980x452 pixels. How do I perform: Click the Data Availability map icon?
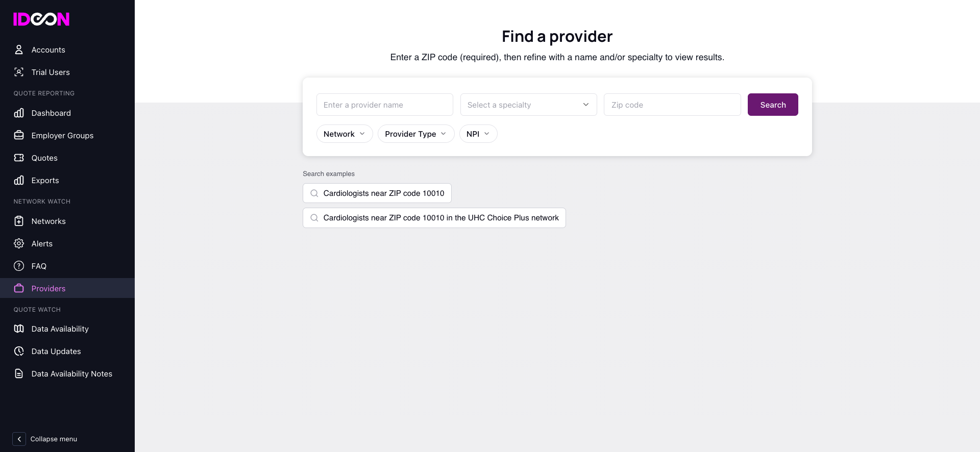(19, 329)
